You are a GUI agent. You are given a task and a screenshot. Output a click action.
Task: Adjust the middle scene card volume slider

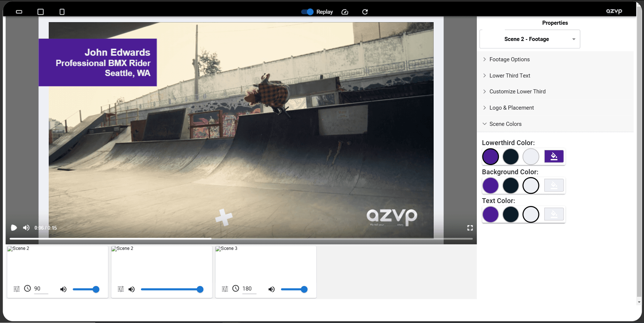tap(172, 289)
